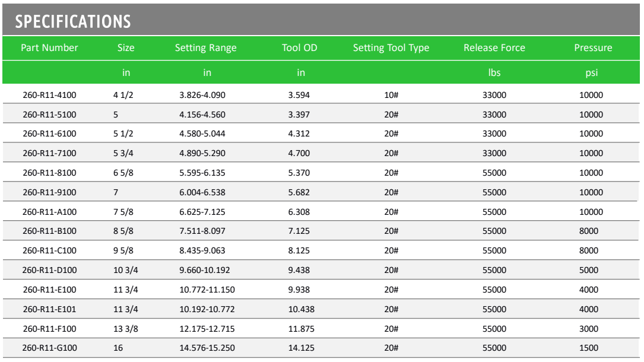Select the 1500 psi pressure value
This screenshot has width=644, height=362.
589,348
